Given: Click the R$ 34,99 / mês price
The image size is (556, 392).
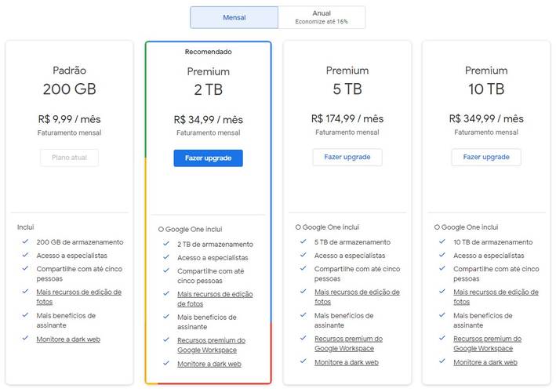Looking at the screenshot, I should pos(208,120).
